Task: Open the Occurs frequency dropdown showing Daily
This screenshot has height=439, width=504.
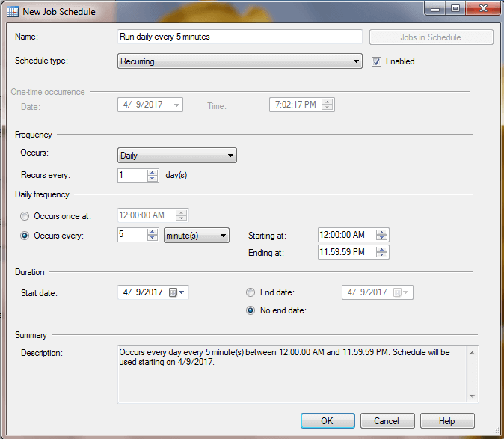Action: tap(177, 156)
